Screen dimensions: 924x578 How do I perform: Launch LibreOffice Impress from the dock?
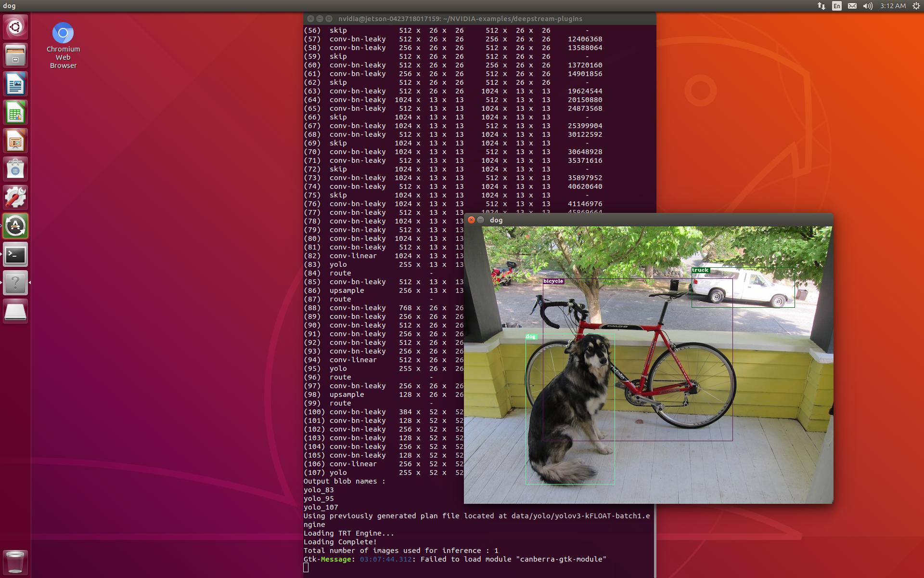[15, 141]
